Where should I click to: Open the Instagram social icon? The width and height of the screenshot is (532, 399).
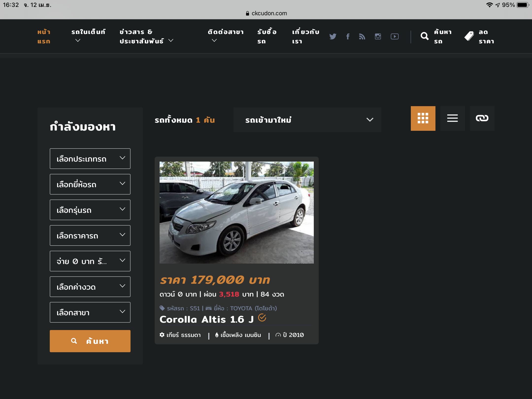coord(378,36)
